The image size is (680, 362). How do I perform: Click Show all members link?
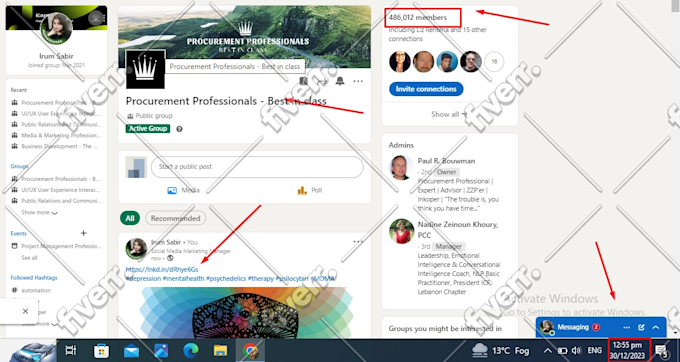[449, 114]
